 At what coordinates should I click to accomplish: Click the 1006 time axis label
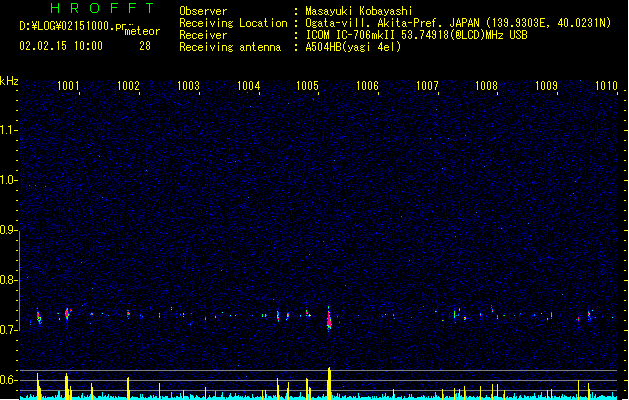pos(367,86)
